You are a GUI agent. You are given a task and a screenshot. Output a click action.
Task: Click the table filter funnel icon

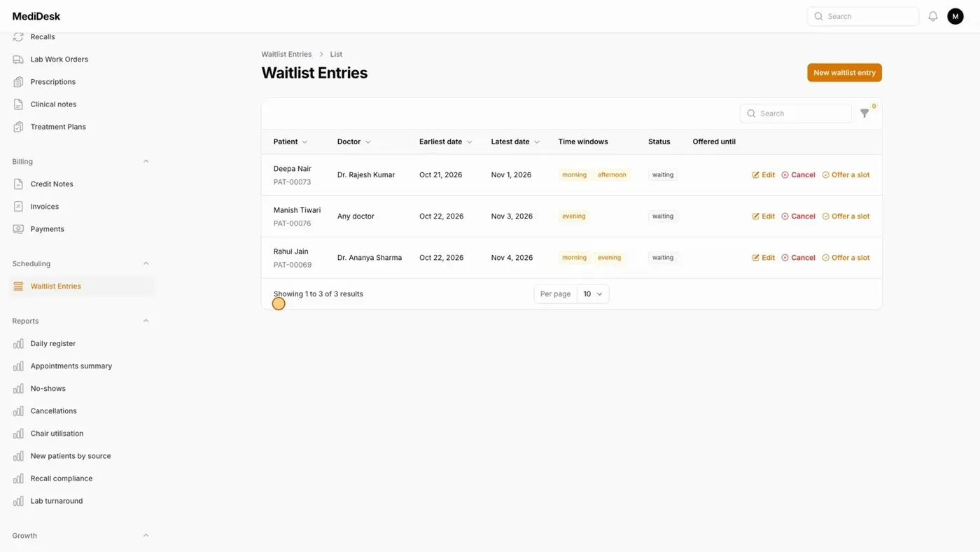click(864, 113)
